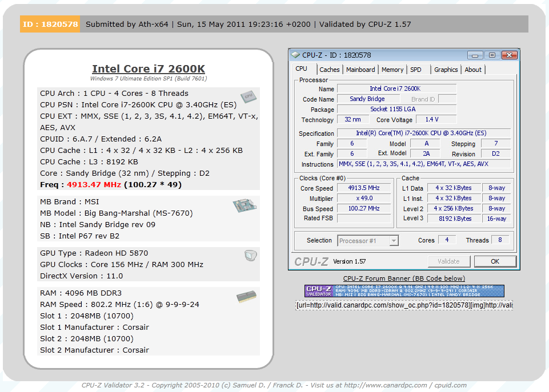Image resolution: width=549 pixels, height=392 pixels.
Task: Click the GPU monitor icon beside GPU Type
Action: (x=251, y=256)
